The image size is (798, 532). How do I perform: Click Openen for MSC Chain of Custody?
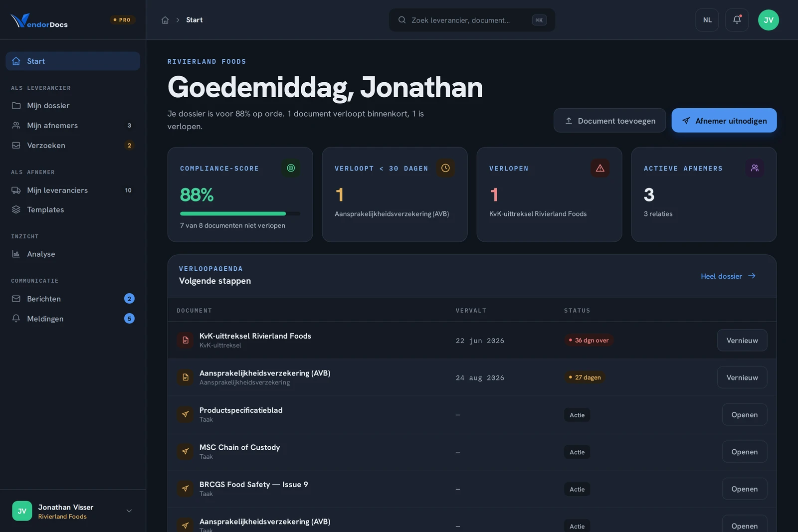coord(744,452)
